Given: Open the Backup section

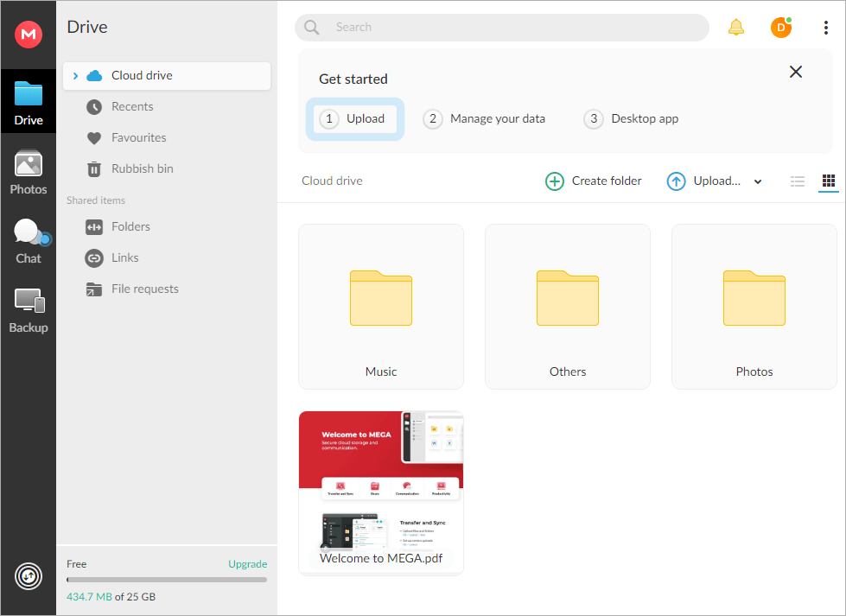Looking at the screenshot, I should point(29,310).
